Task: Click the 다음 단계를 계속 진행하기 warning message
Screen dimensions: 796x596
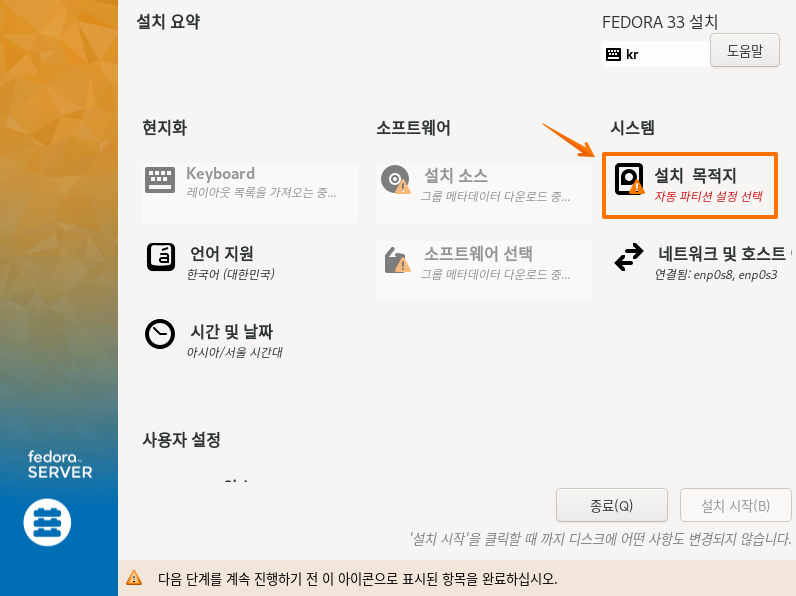Action: 357,578
